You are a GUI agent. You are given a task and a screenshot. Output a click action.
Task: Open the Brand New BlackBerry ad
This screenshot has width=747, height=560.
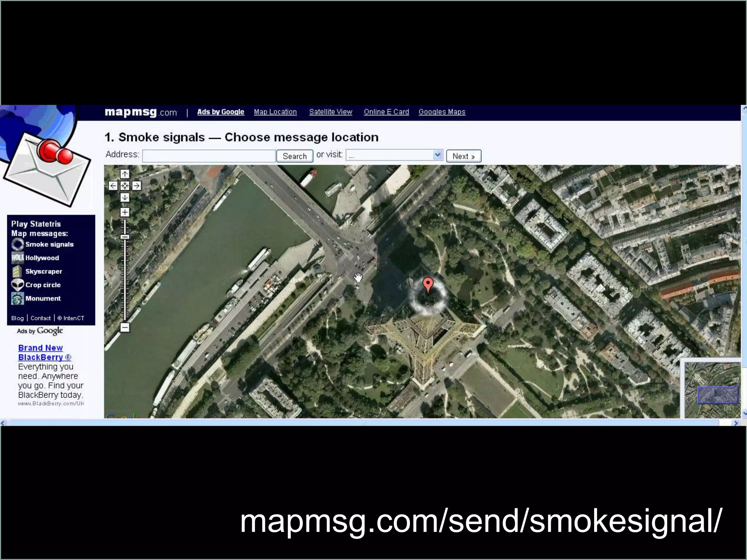[x=44, y=353]
